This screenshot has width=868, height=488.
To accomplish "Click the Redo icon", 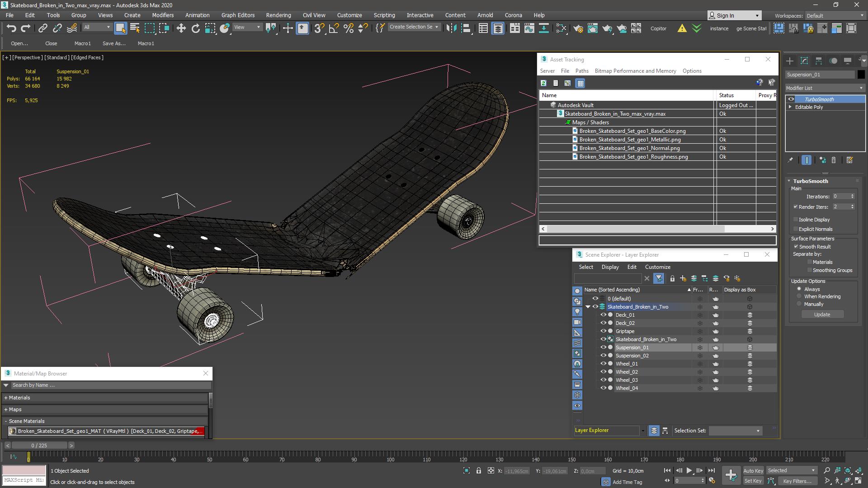I will pos(26,28).
